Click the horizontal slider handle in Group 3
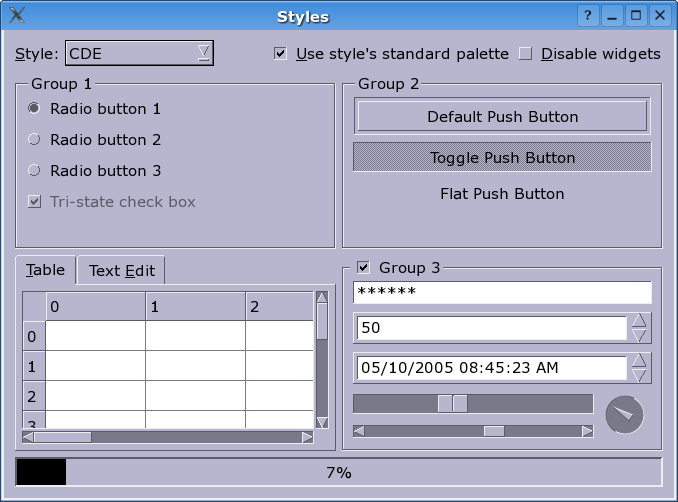 pyautogui.click(x=452, y=403)
